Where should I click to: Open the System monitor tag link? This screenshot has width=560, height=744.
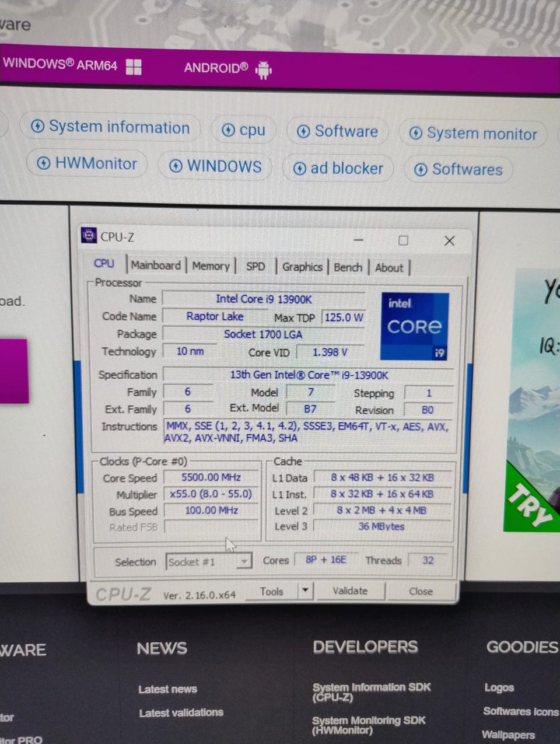tap(473, 134)
